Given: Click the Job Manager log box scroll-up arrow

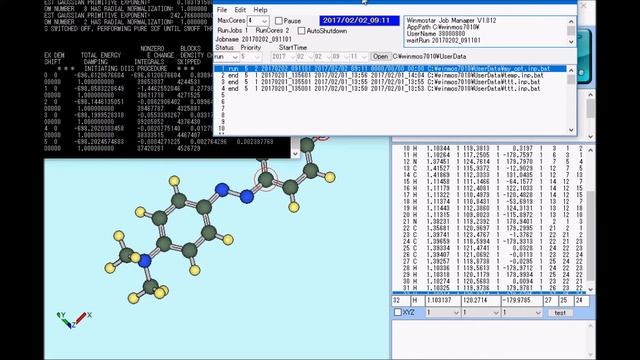Looking at the screenshot, I should tap(571, 22).
